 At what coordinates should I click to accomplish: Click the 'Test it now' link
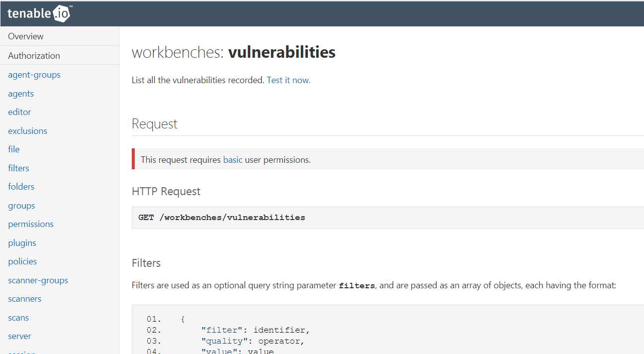[287, 79]
